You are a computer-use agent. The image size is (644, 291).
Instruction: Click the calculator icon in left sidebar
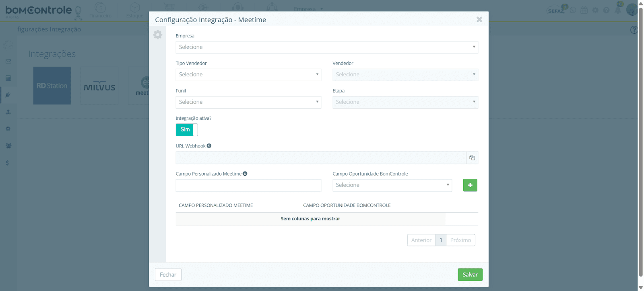click(x=8, y=78)
